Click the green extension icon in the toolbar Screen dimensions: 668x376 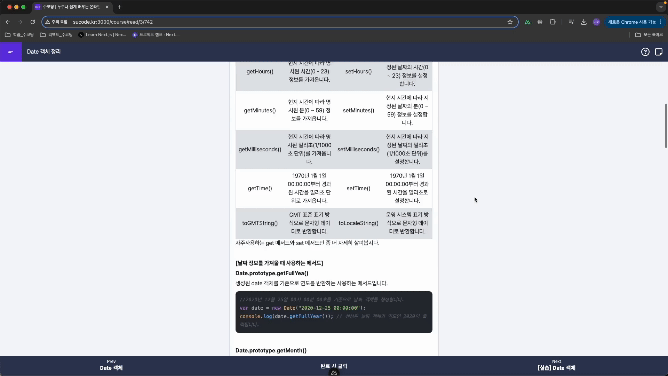click(x=527, y=22)
